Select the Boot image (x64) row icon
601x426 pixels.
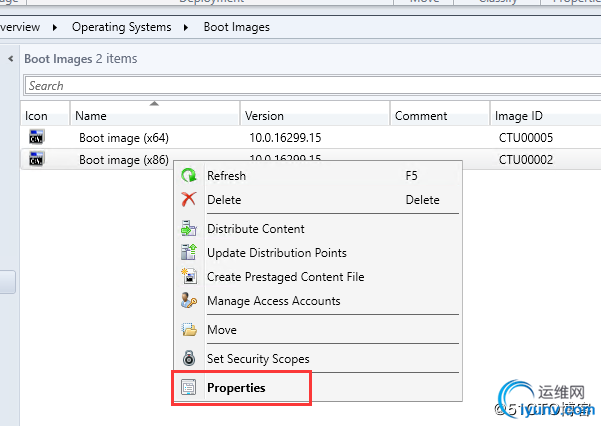(x=37, y=137)
